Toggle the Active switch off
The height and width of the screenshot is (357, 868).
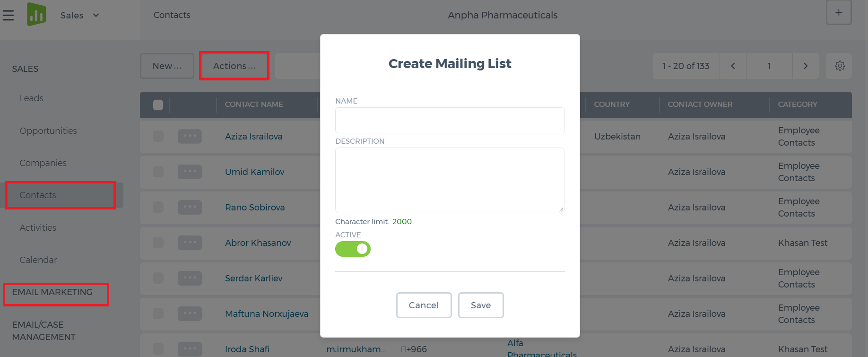(x=353, y=249)
